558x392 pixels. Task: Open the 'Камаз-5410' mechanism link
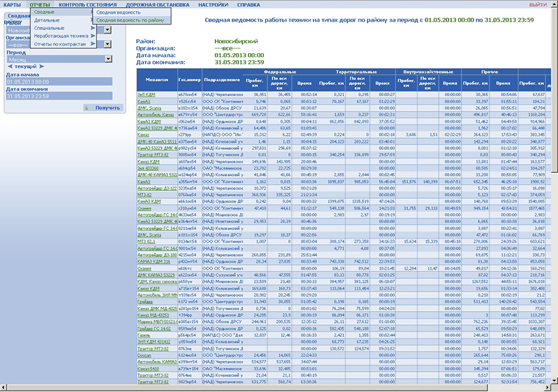(x=148, y=368)
